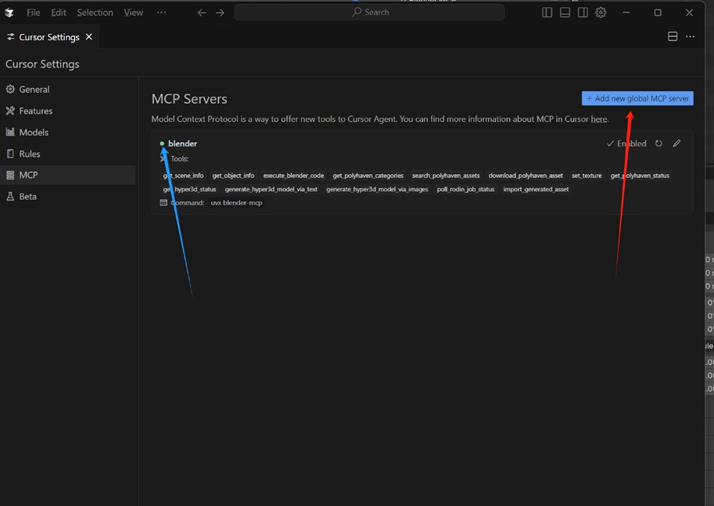Click the execute_blender_code tool tag
Screen dimensions: 714x506
(293, 175)
